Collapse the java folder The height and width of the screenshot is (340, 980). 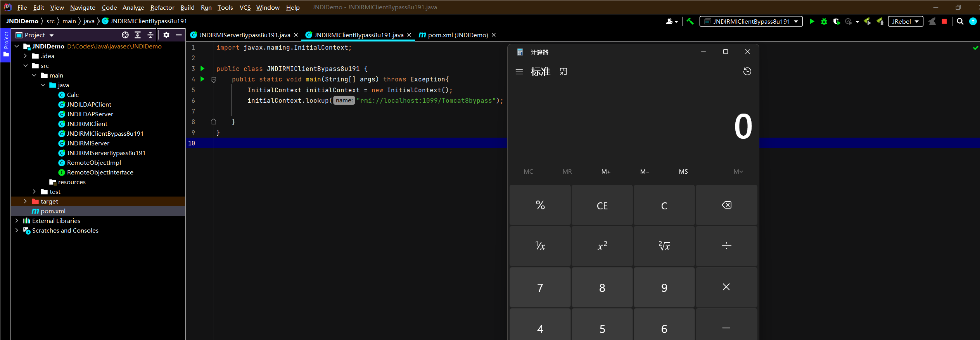43,85
